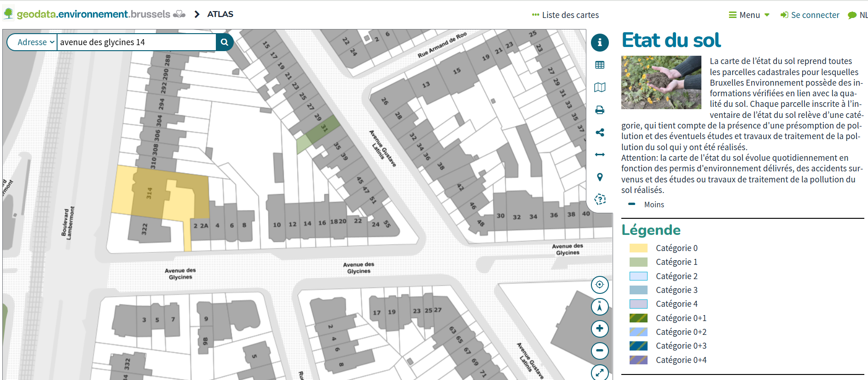Click the address search text field
The height and width of the screenshot is (380, 868).
[136, 42]
